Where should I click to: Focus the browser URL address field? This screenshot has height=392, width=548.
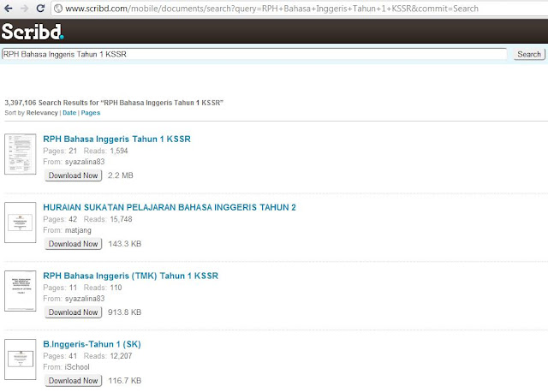tap(301, 9)
